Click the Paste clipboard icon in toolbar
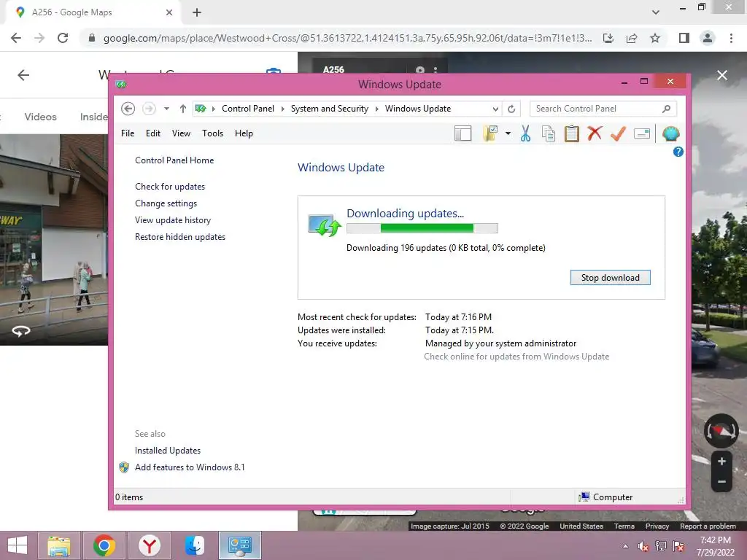Screen dimensions: 747x560 click(x=572, y=134)
